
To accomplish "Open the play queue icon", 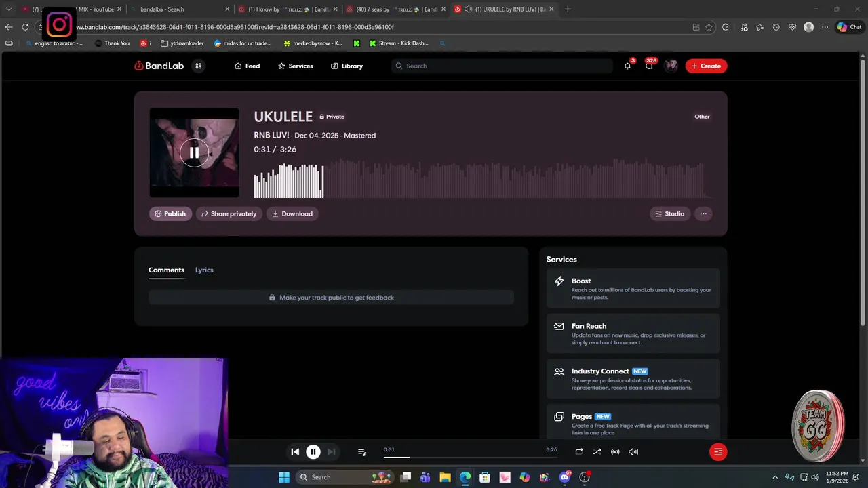I will (x=362, y=452).
